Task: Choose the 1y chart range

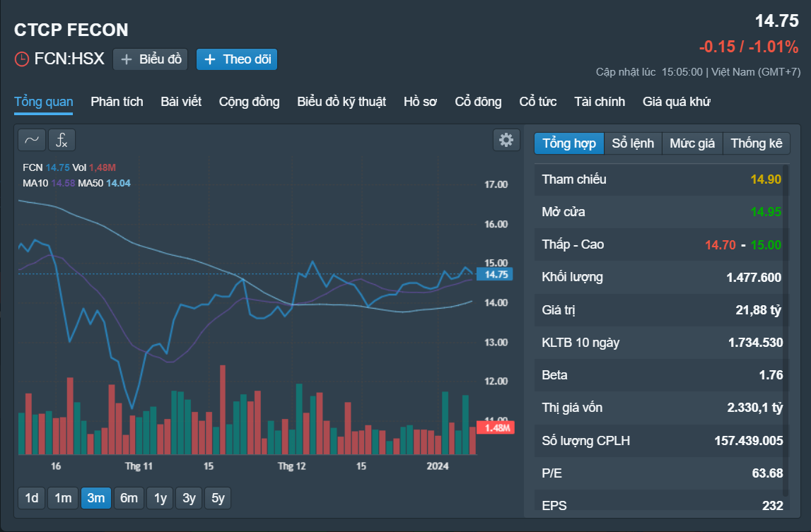Action: pos(161,498)
